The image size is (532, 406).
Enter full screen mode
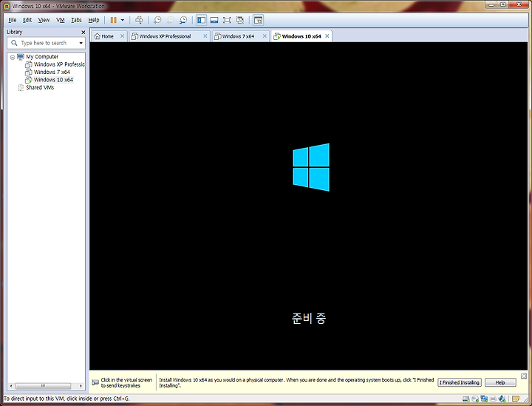227,20
